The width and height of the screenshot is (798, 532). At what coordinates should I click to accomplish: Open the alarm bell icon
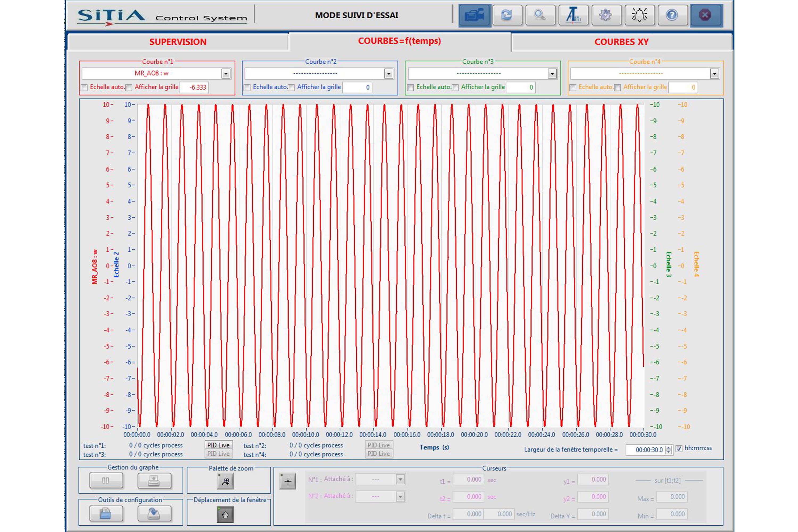pyautogui.click(x=639, y=15)
